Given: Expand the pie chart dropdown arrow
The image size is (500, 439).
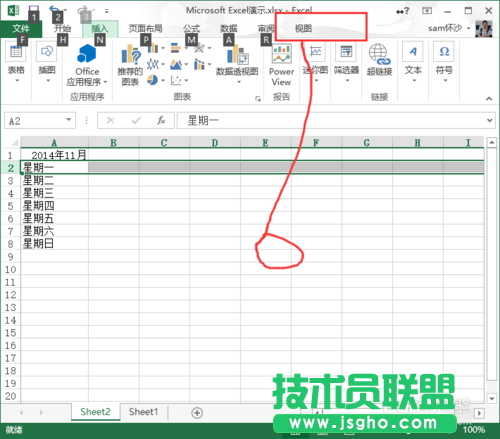Looking at the screenshot, I should pyautogui.click(x=163, y=80).
